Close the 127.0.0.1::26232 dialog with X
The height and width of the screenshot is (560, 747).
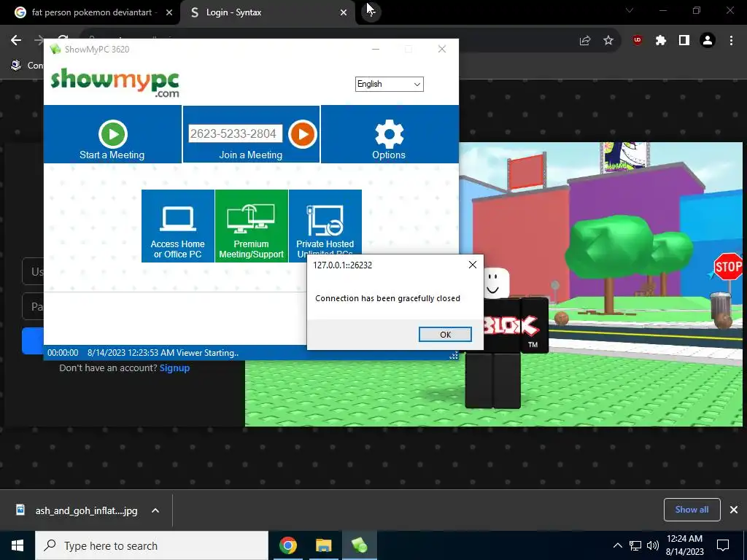(x=472, y=265)
